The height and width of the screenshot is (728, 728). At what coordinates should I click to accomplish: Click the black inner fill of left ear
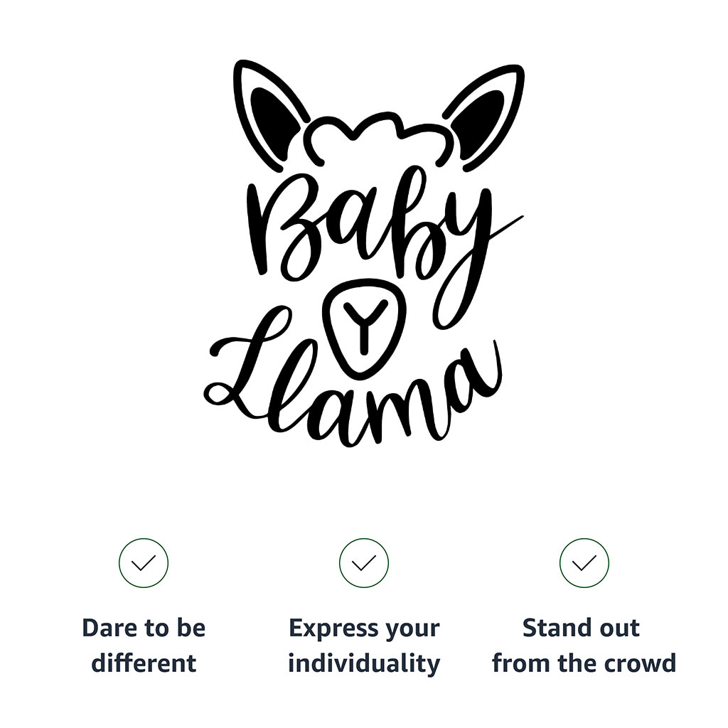tap(274, 117)
